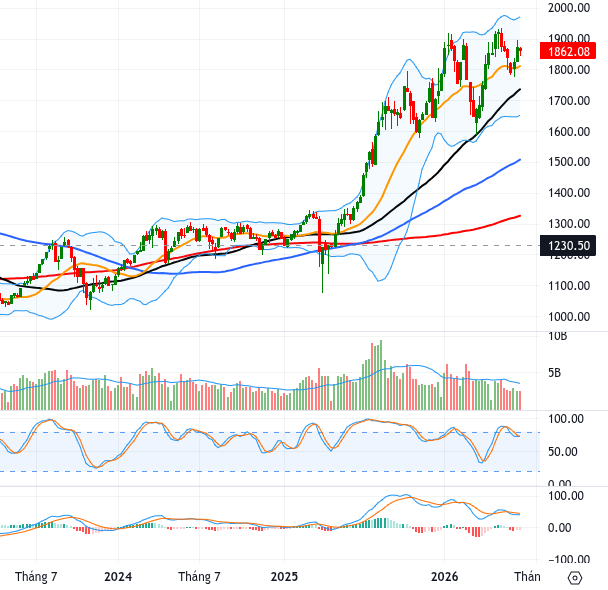
Task: Select the 2025 label on time axis
Action: [x=284, y=577]
